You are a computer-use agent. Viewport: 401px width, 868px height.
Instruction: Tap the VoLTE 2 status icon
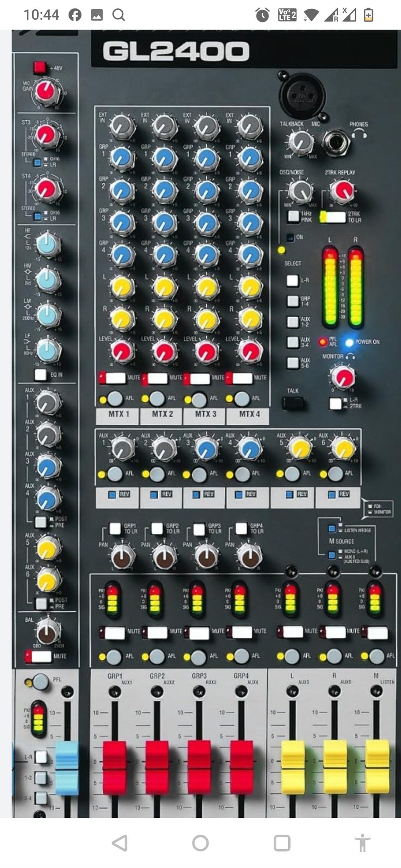click(x=287, y=15)
